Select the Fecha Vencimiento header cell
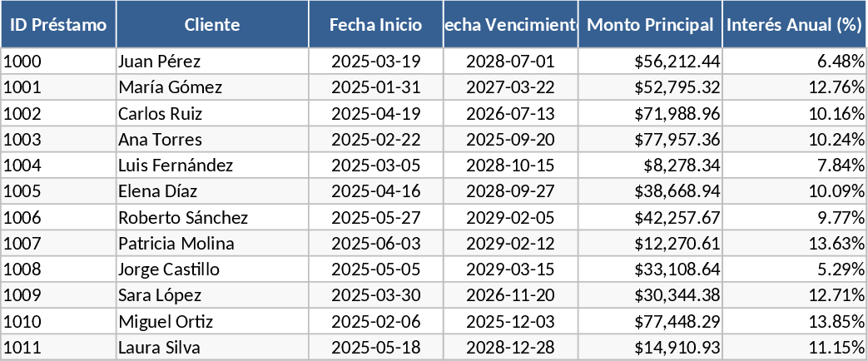The height and width of the screenshot is (361, 868). (x=510, y=25)
